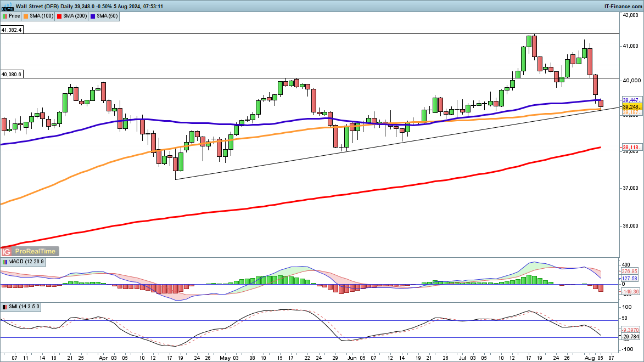The width and height of the screenshot is (644, 362).
Task: Click the SMI indicator color icon
Action: [5, 307]
